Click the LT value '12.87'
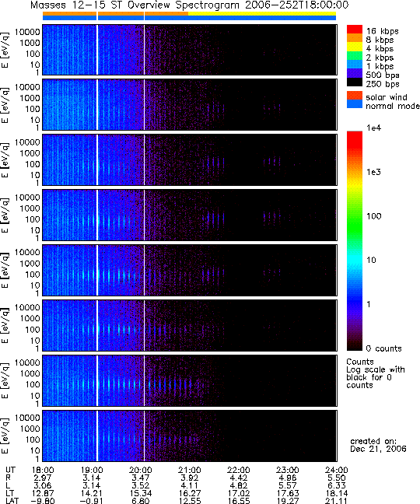 [43, 493]
